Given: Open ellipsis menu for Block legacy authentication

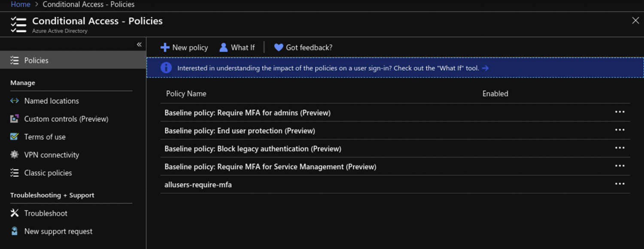Looking at the screenshot, I should tap(620, 148).
